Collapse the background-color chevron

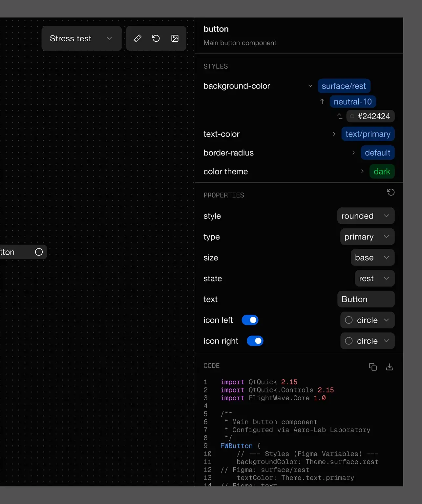click(310, 86)
